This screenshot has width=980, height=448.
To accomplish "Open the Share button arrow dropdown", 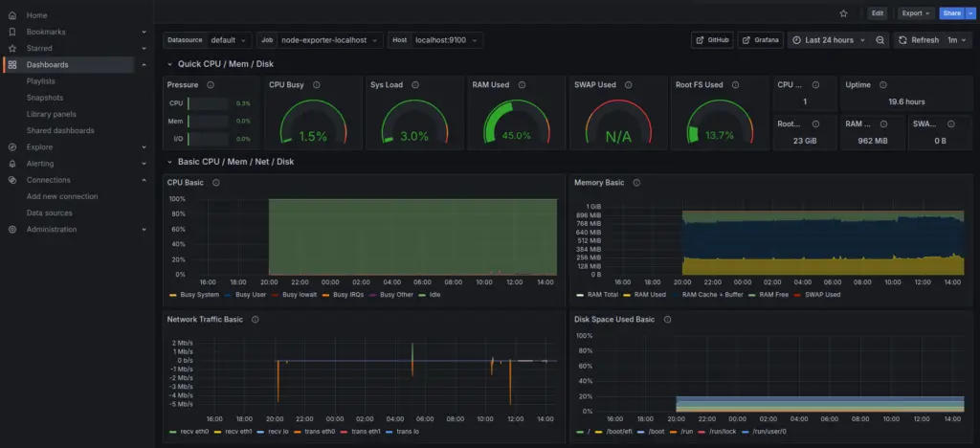I will [970, 13].
